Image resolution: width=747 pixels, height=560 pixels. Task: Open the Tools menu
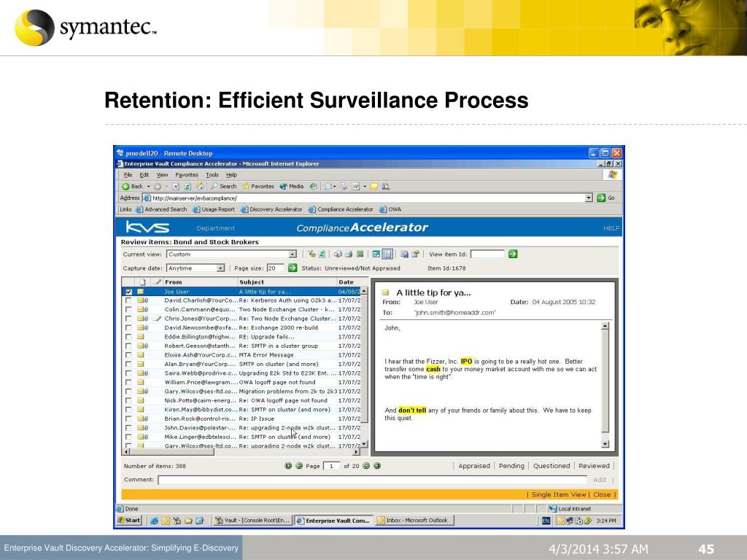point(212,175)
